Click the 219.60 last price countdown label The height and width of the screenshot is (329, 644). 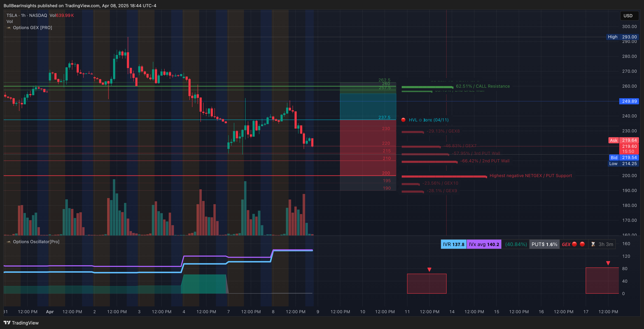(x=629, y=149)
